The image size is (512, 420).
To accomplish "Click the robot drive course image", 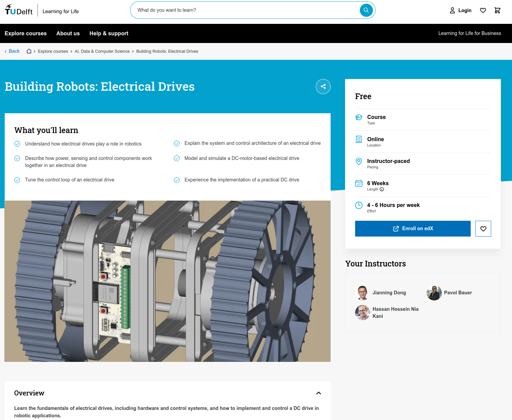I will 167,281.
